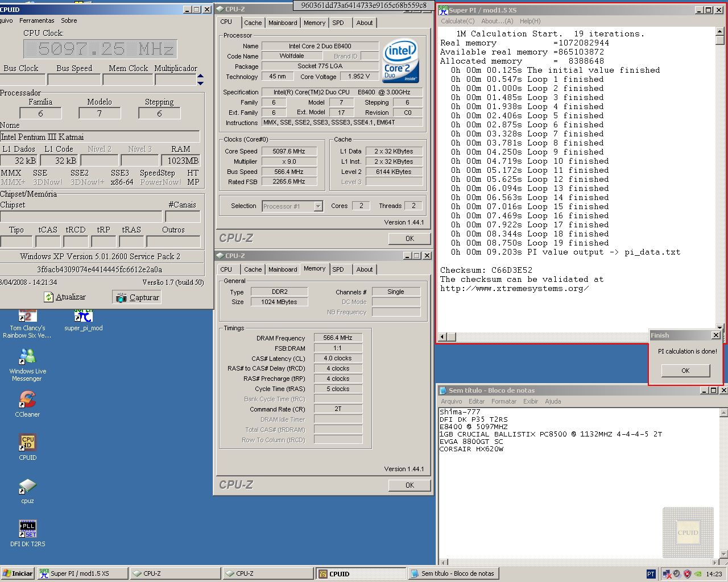Open Calculate(C) menu in Super PI
This screenshot has height=582, width=728.
coord(457,21)
